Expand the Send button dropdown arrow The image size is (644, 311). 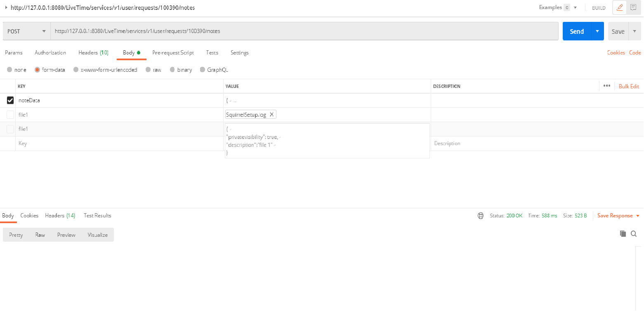point(597,31)
